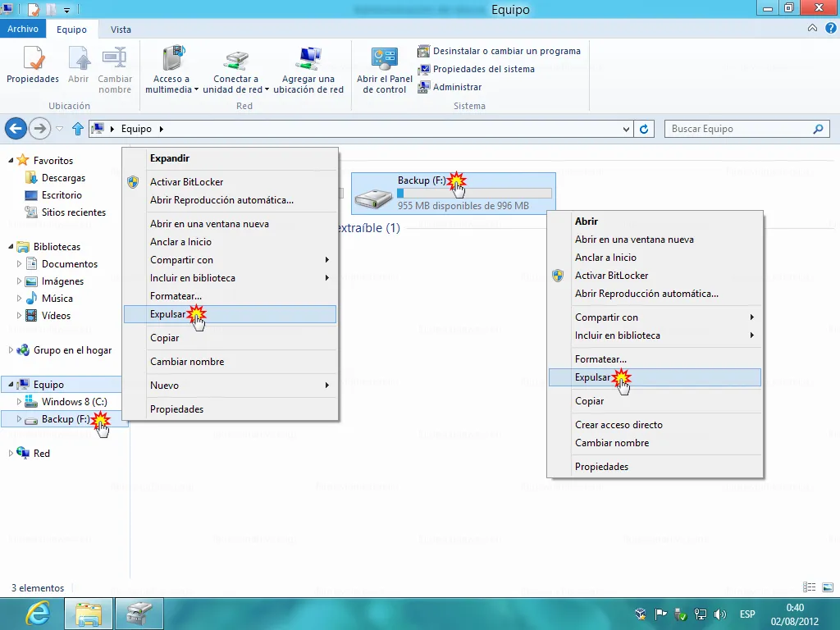Image resolution: width=840 pixels, height=630 pixels.
Task: Click the Action Center flag icon
Action: [661, 614]
